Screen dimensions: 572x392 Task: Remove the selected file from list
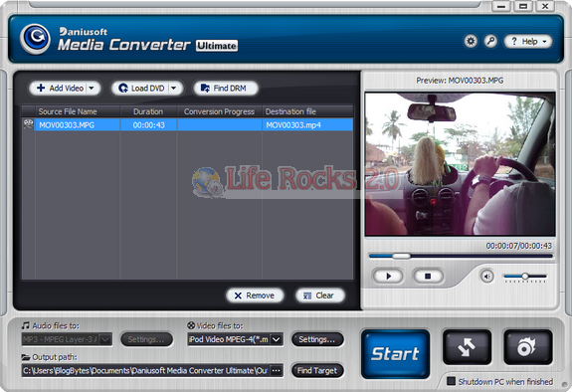pyautogui.click(x=255, y=295)
